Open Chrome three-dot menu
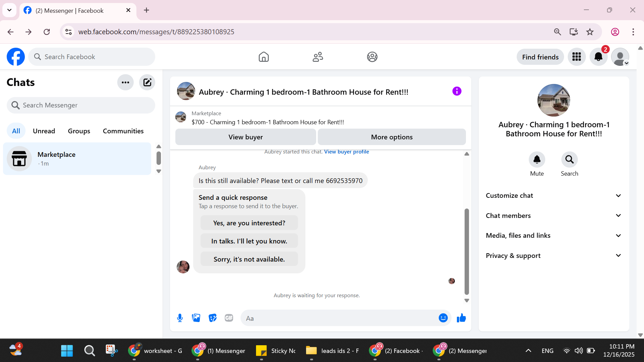Viewport: 644px width, 362px height. pos(633,32)
